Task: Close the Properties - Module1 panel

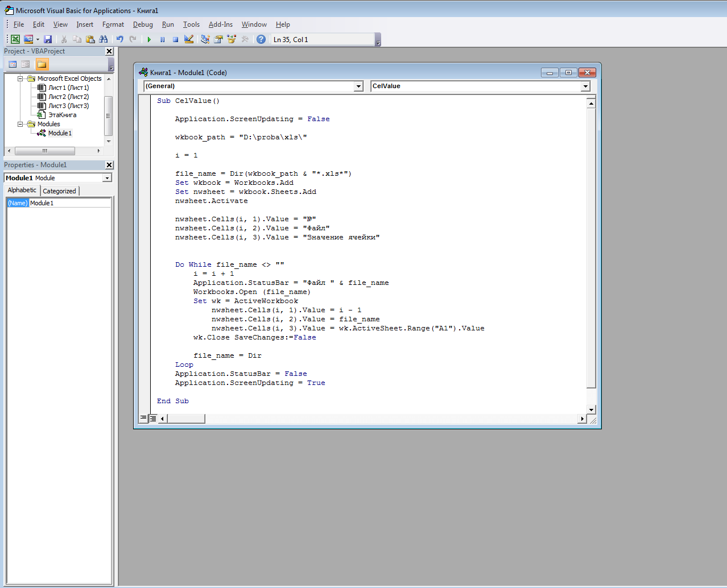Action: tap(109, 165)
